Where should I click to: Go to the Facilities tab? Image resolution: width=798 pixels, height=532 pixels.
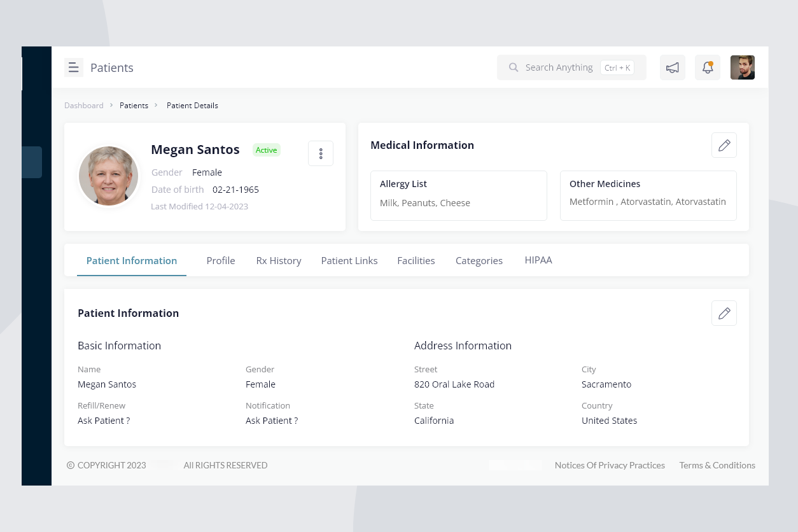(x=416, y=260)
